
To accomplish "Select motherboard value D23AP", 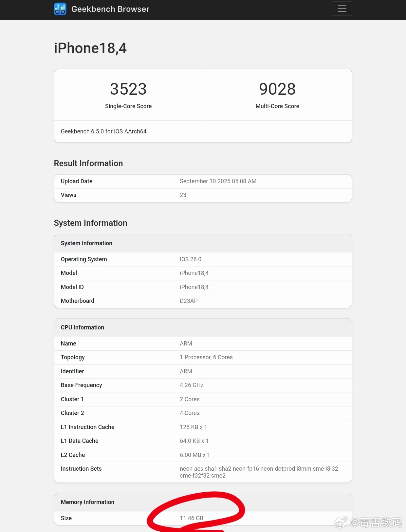I will pos(189,301).
